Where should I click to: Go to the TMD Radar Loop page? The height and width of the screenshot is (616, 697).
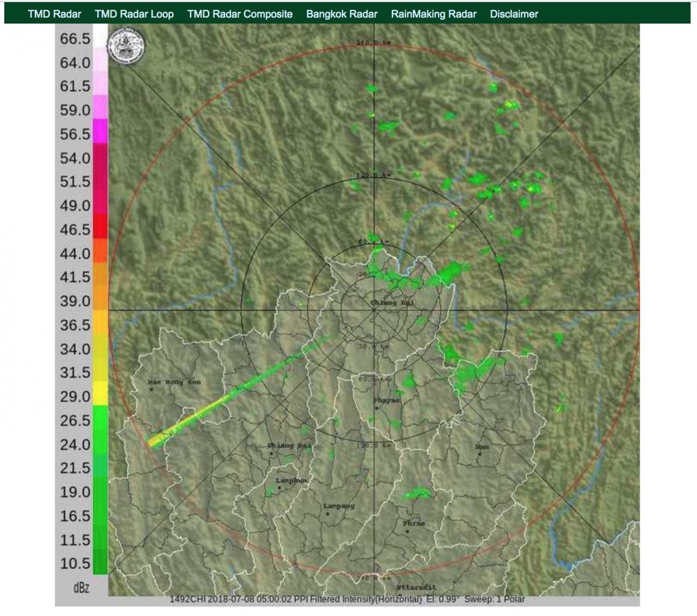pyautogui.click(x=134, y=14)
